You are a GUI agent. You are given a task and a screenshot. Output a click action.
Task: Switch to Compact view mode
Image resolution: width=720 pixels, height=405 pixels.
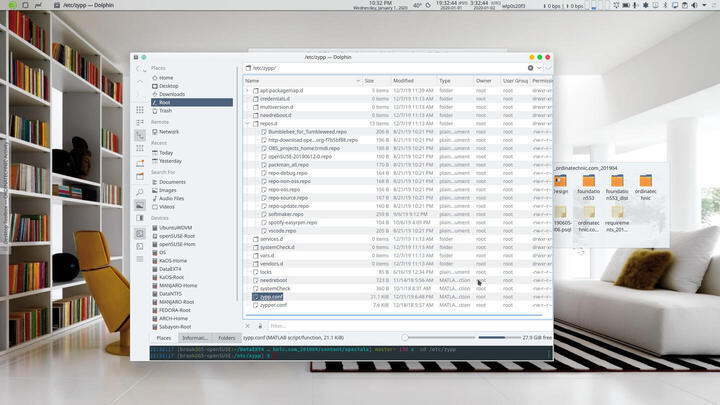[140, 122]
